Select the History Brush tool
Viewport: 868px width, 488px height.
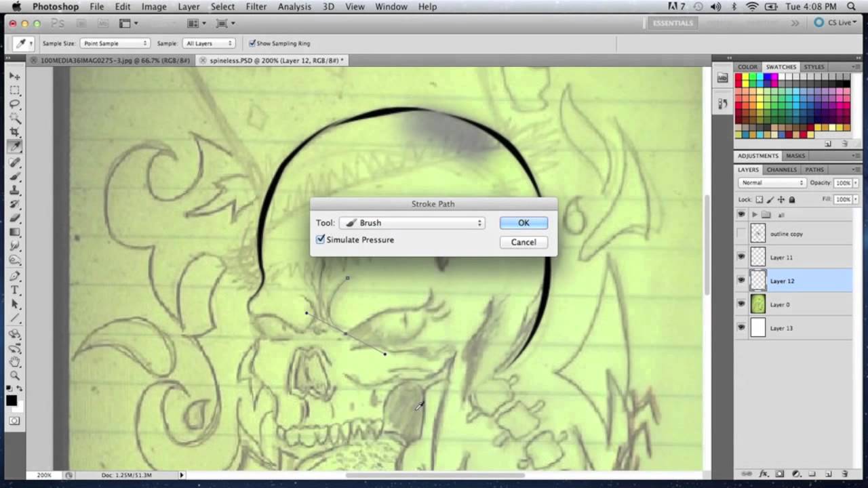14,203
